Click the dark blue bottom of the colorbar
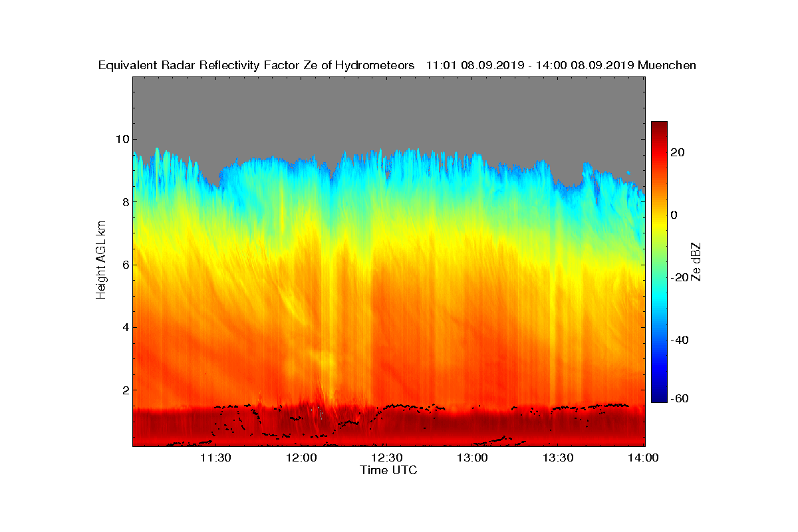The image size is (798, 532). pyautogui.click(x=659, y=396)
